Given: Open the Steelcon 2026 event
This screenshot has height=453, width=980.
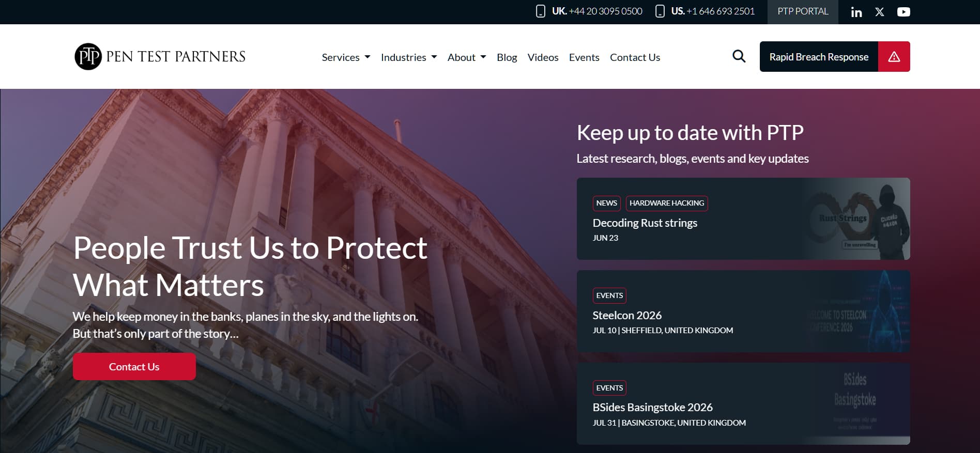Looking at the screenshot, I should coord(627,315).
